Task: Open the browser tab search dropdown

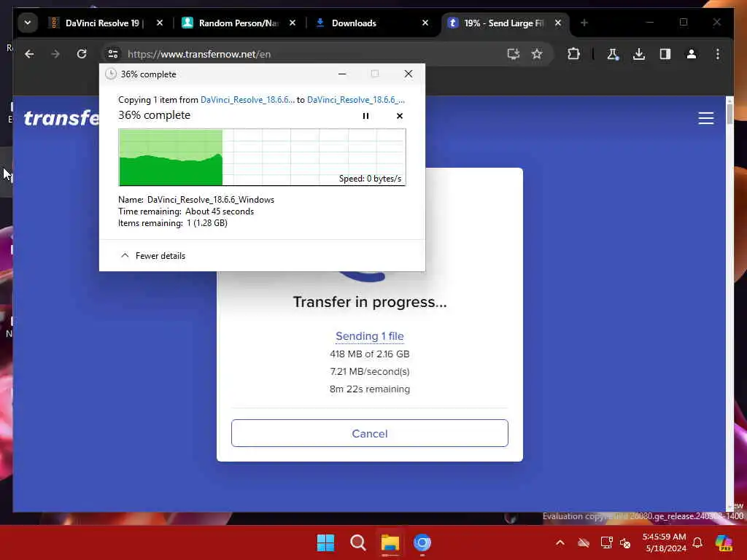Action: (28, 23)
